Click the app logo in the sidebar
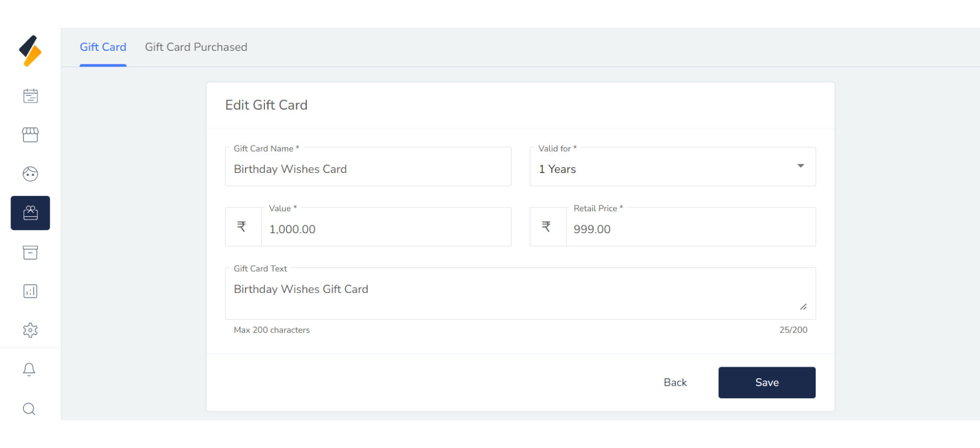The width and height of the screenshot is (980, 448). coord(30,51)
